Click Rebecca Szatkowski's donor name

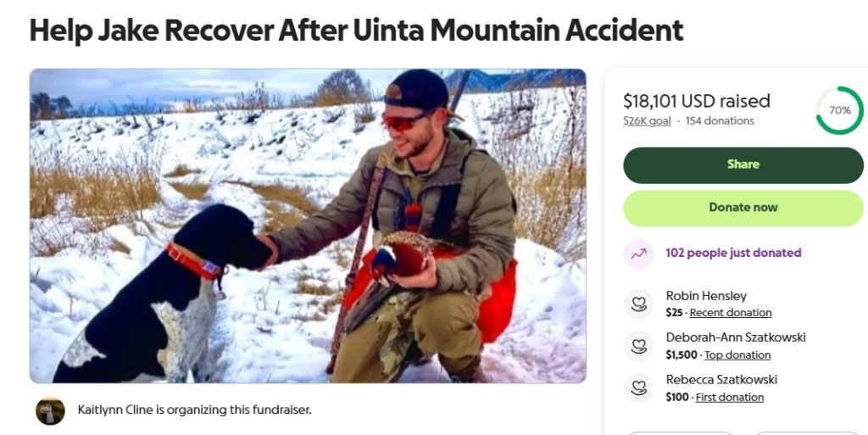coord(721,380)
